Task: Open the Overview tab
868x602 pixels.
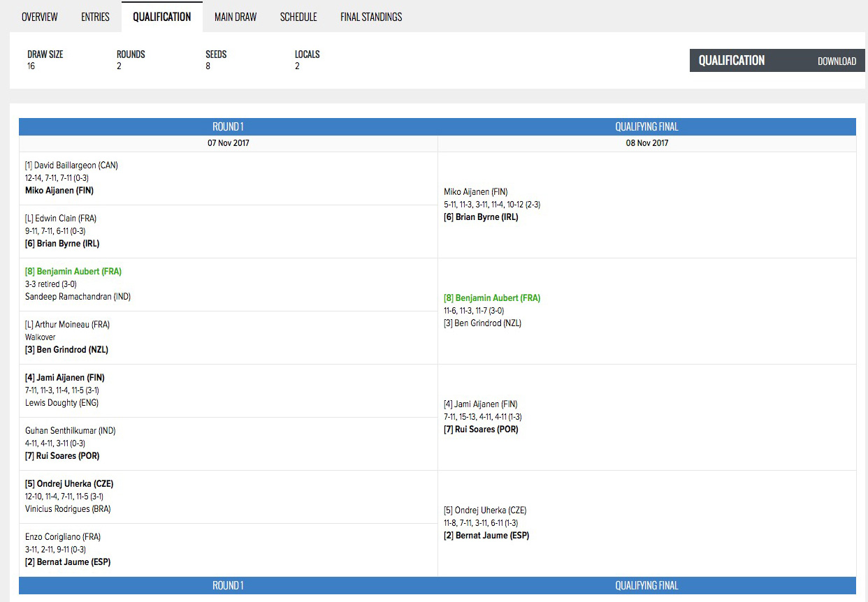Action: pos(39,17)
